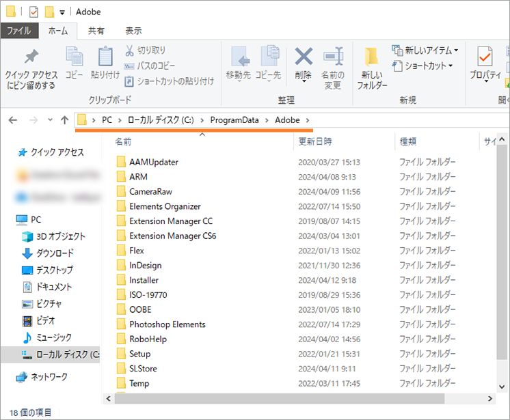Open New item (新しいアイテム) dropdown
Image resolution: width=510 pixels, height=420 pixels.
(425, 51)
